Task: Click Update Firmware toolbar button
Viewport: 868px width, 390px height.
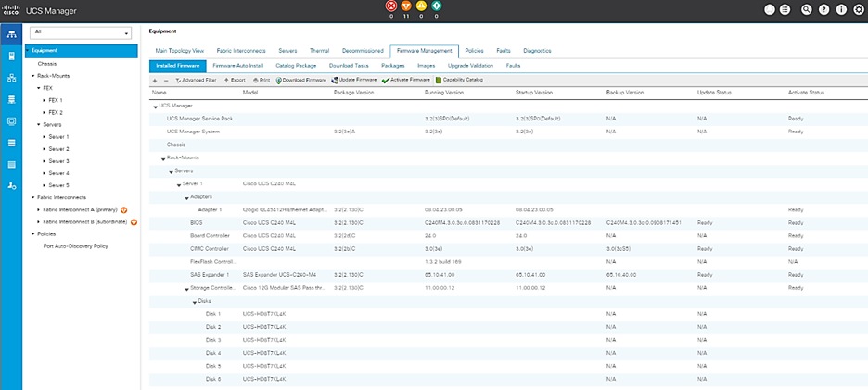Action: pyautogui.click(x=354, y=81)
